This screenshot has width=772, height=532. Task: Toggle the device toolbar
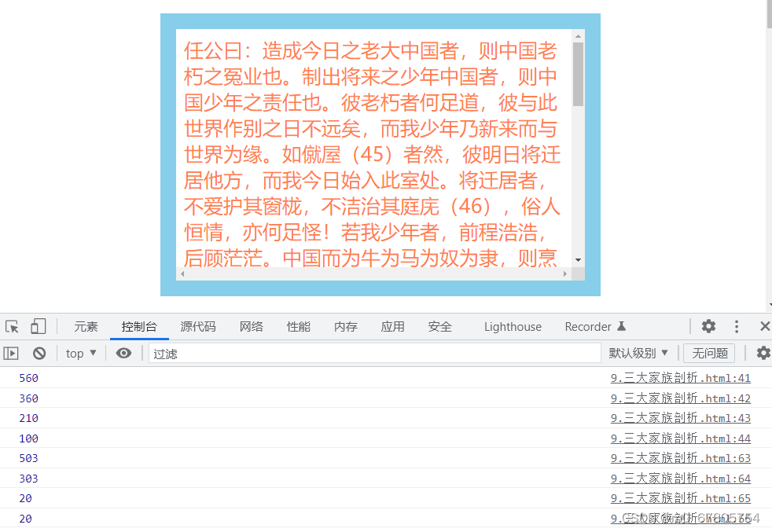pos(38,326)
